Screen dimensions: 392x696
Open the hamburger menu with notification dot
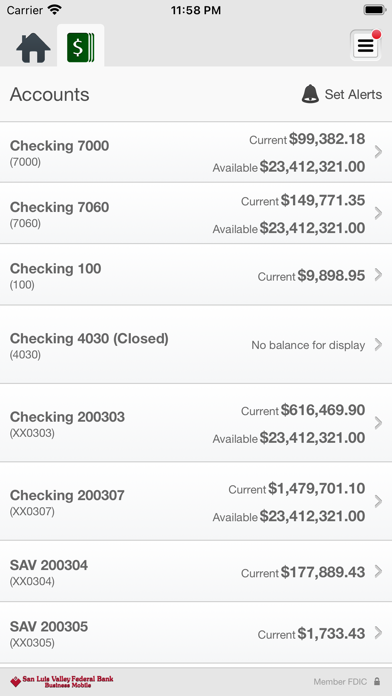(x=365, y=45)
